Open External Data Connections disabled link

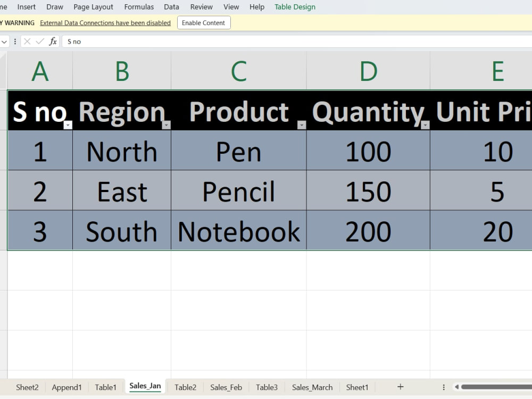105,23
